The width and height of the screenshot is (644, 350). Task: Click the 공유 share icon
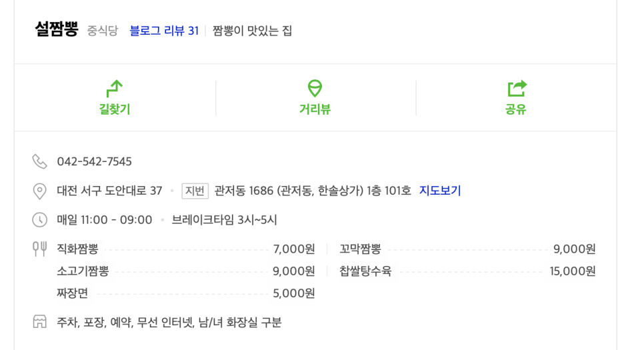click(x=516, y=87)
